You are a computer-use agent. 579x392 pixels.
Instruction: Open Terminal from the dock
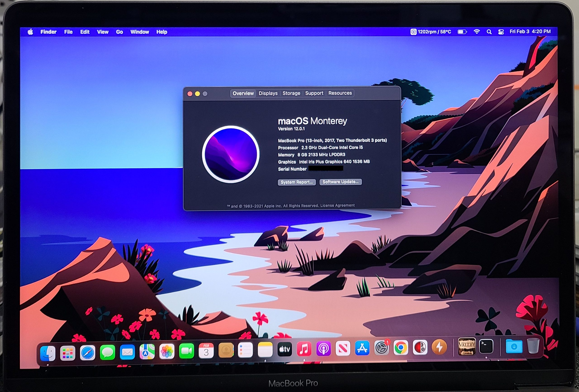coord(486,346)
